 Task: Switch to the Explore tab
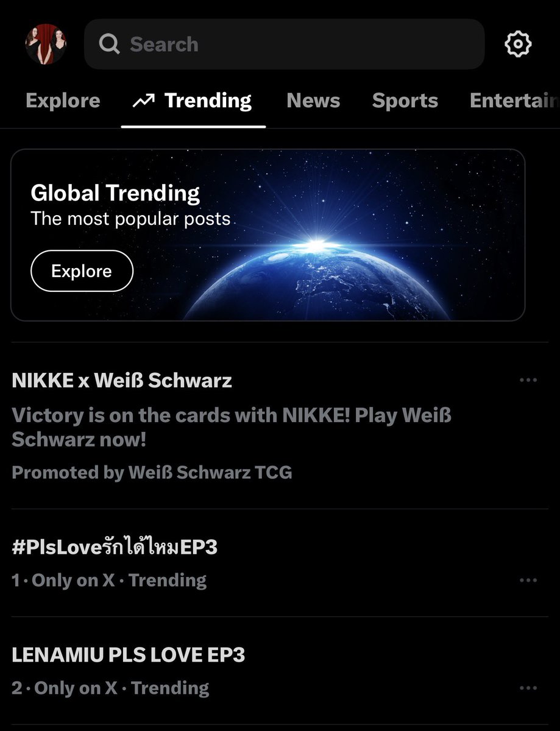63,101
